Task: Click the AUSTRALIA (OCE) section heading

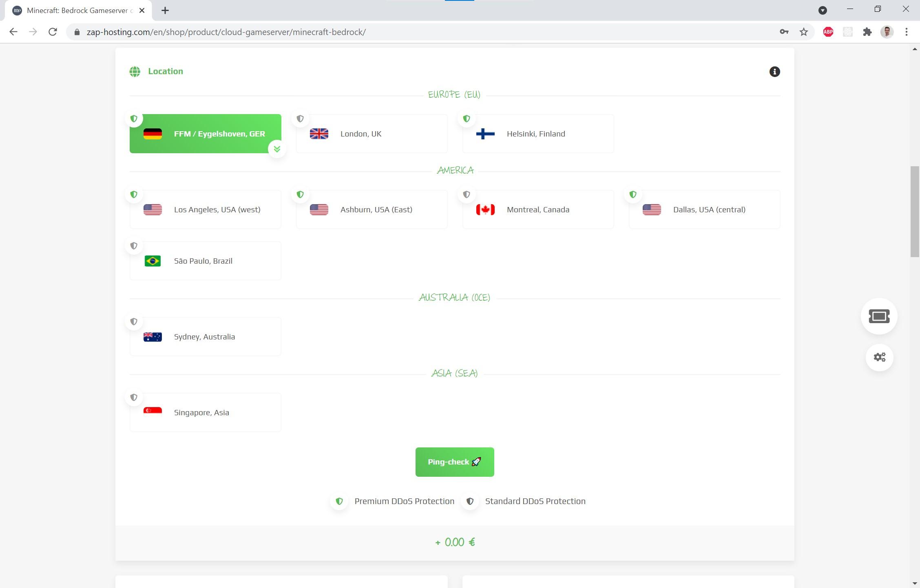Action: (x=454, y=297)
